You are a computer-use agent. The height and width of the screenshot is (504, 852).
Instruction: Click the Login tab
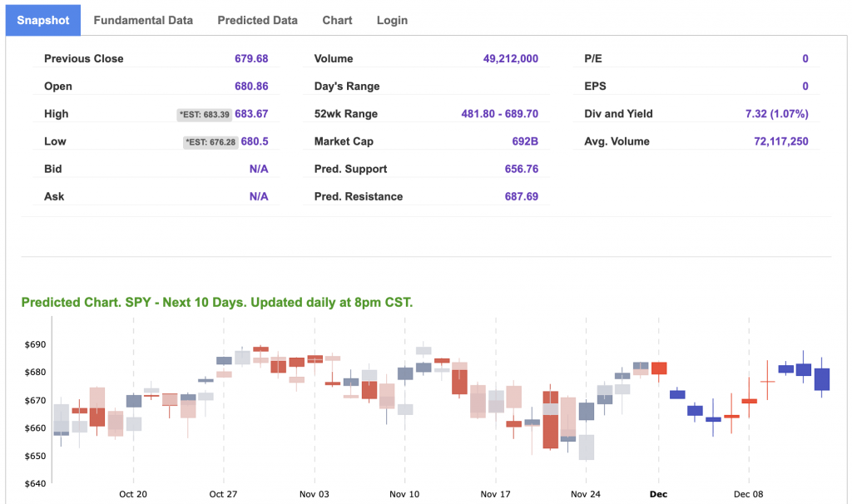[x=392, y=20]
